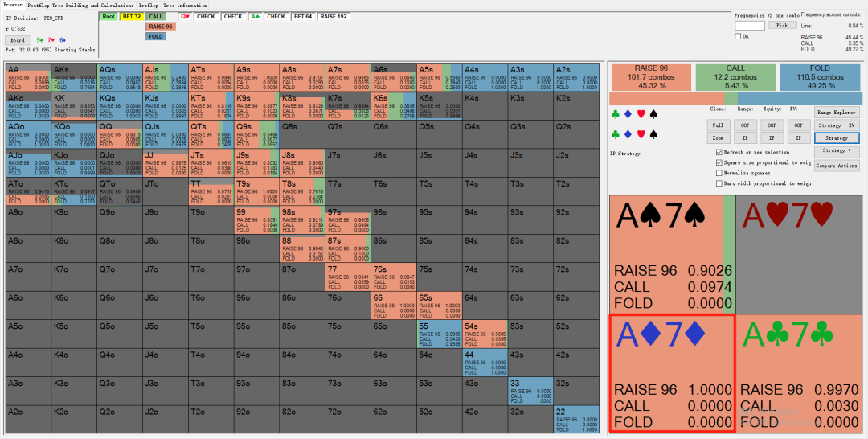868x439 pixels.
Task: Open the Tree information tab
Action: click(185, 5)
